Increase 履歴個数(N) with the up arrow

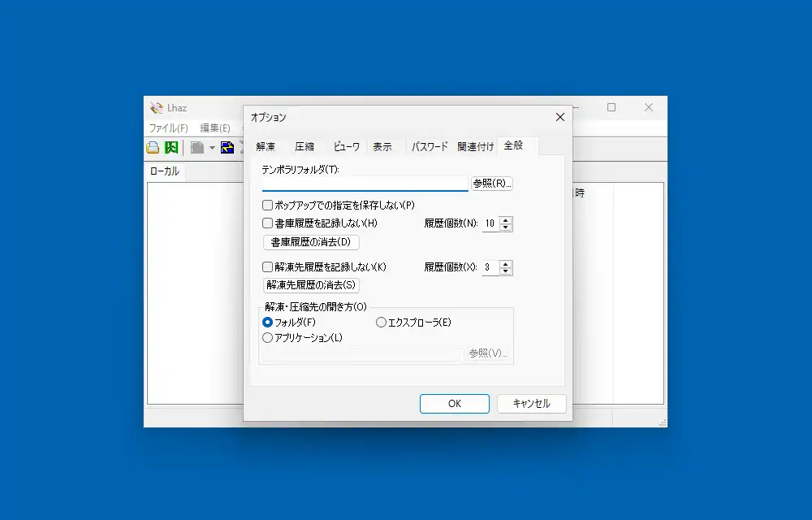click(x=506, y=219)
